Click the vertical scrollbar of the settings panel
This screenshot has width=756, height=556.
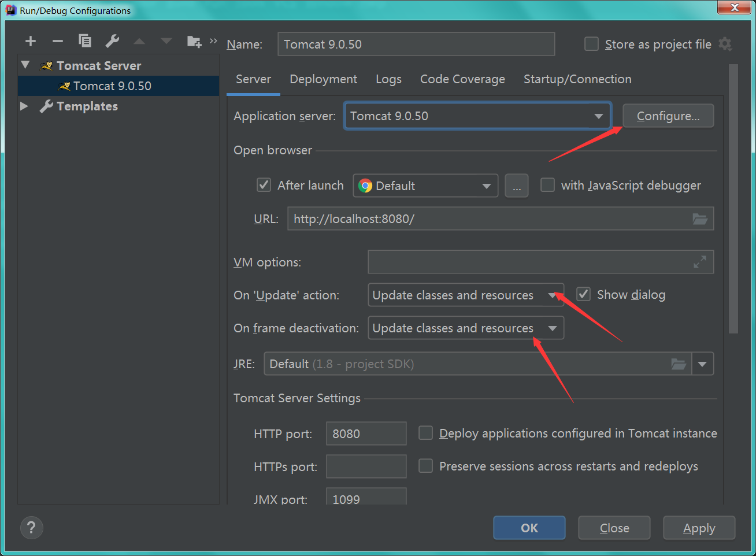tap(733, 199)
